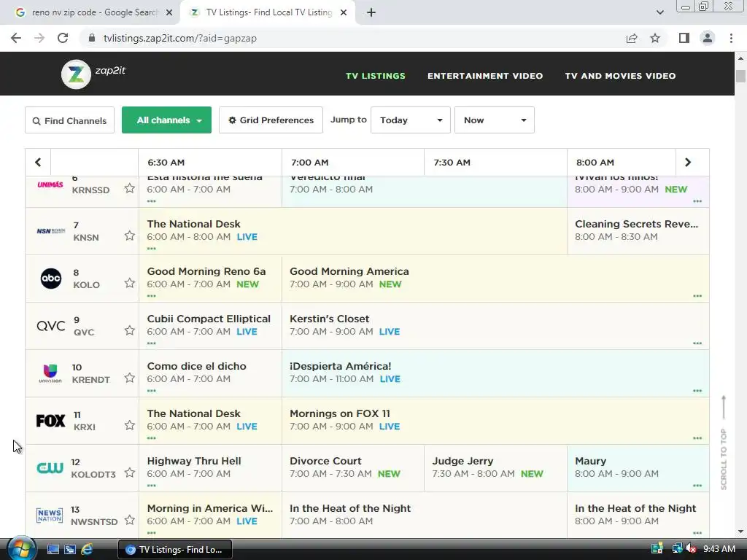
Task: Favorite the KOLODT3 CW channel
Action: (x=130, y=472)
